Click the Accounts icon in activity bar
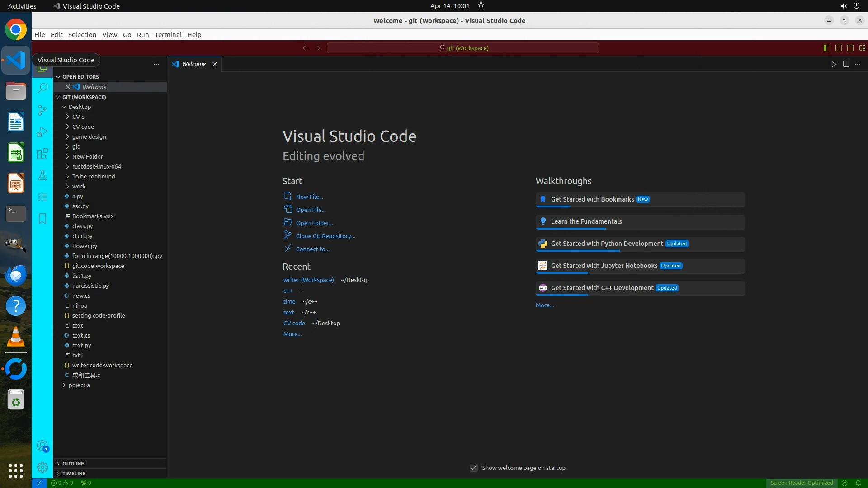The image size is (868, 488). (x=42, y=446)
